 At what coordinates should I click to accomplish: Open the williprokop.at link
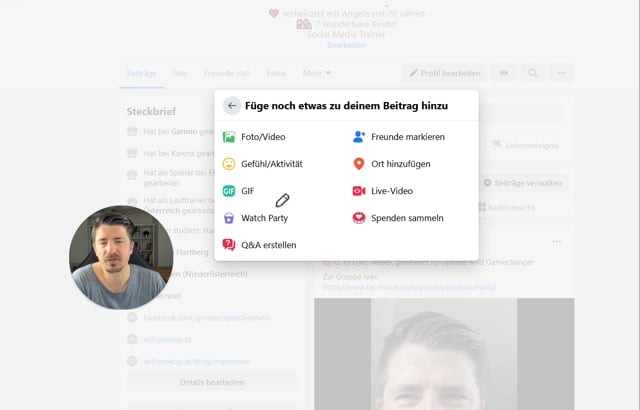point(167,339)
